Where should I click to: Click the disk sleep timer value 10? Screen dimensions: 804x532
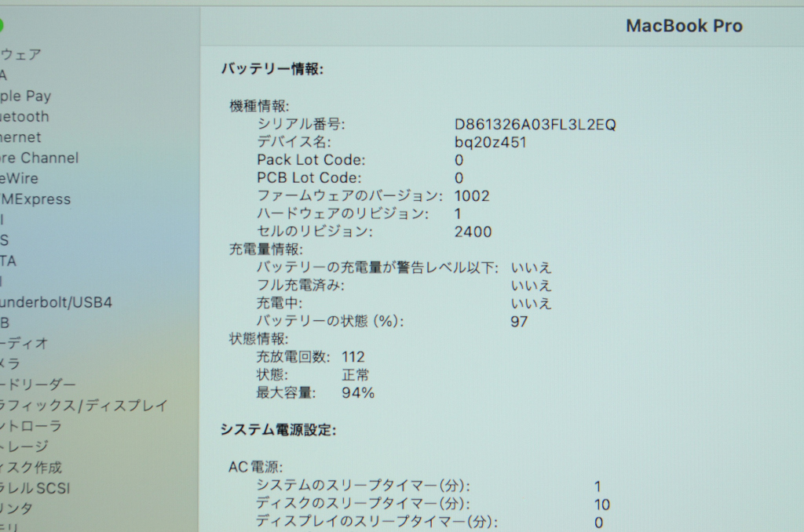coord(602,505)
